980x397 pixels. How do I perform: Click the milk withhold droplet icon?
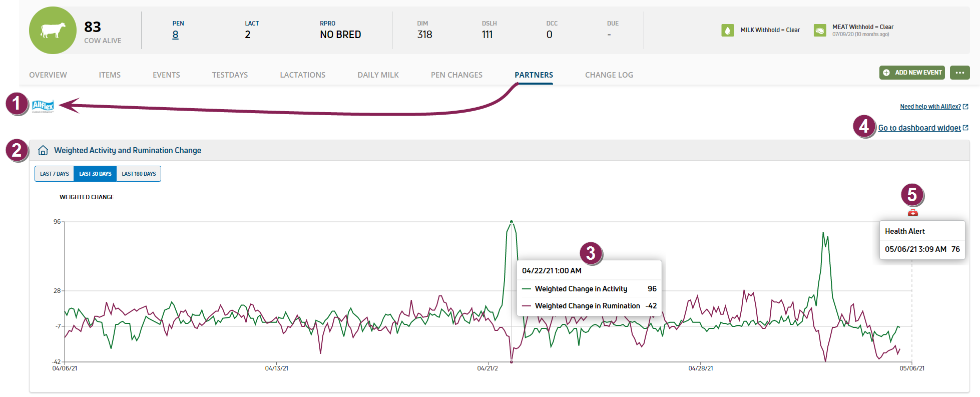coord(727,31)
